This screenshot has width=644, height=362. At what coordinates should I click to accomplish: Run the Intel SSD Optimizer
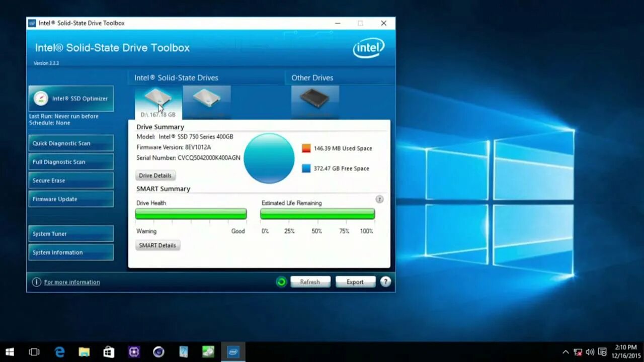pos(71,99)
